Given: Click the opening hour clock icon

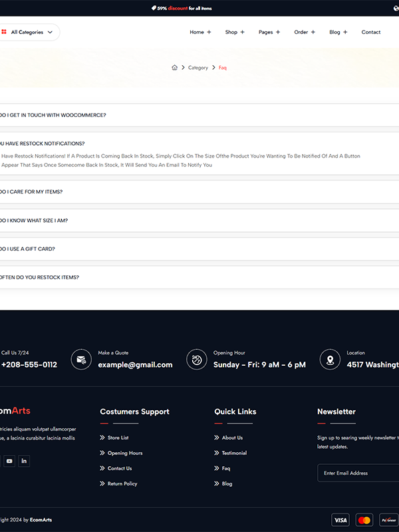Looking at the screenshot, I should pyautogui.click(x=196, y=359).
